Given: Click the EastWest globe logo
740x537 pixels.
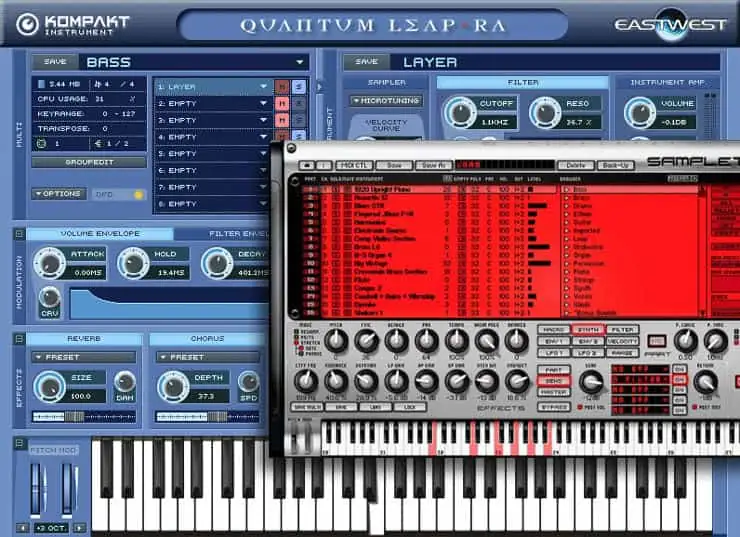Looking at the screenshot, I should [x=671, y=24].
